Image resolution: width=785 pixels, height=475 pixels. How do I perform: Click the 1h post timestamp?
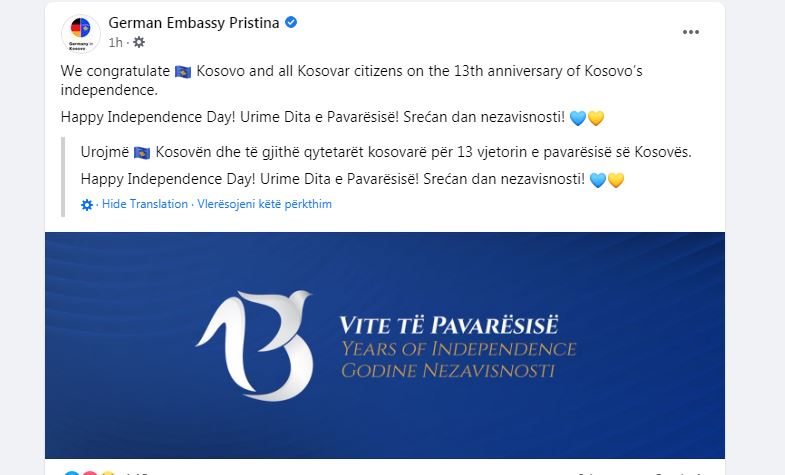coord(115,43)
